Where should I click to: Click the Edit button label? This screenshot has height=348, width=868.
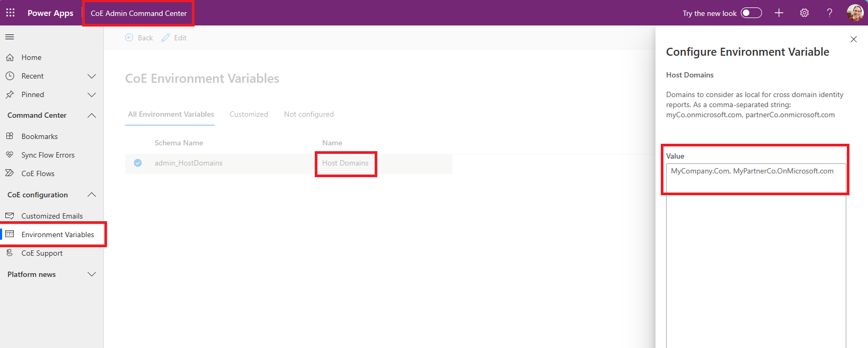pos(180,38)
